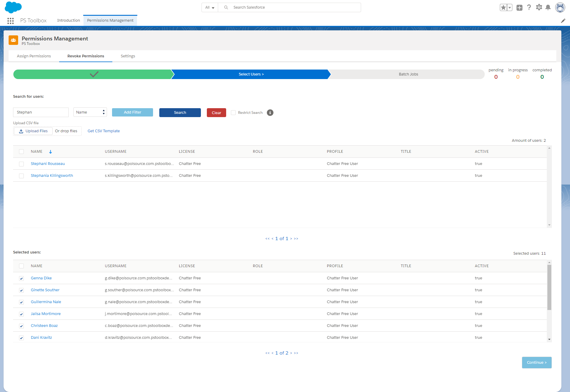This screenshot has width=570, height=392.
Task: Click the edit pencil icon in nav bar
Action: [x=563, y=21]
